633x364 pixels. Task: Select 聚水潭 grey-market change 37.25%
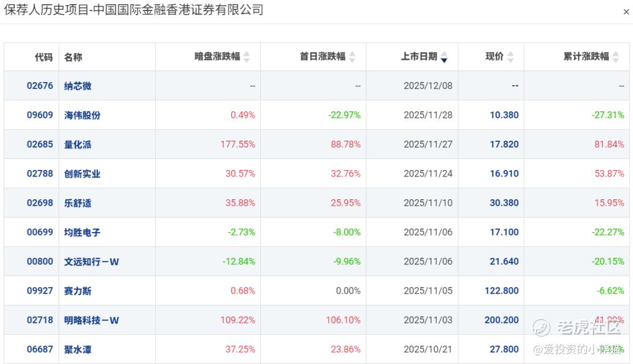240,349
